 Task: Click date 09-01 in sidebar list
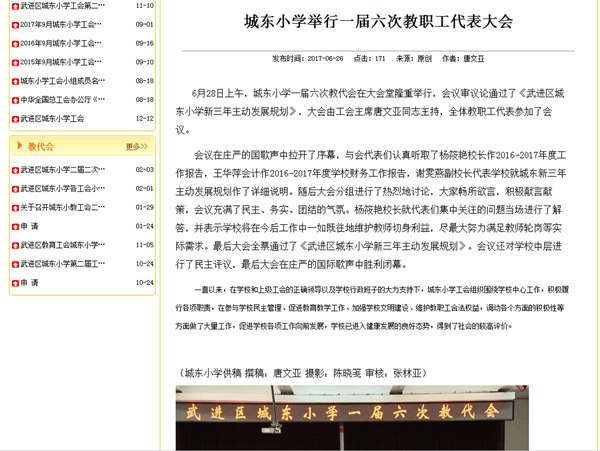(x=145, y=24)
